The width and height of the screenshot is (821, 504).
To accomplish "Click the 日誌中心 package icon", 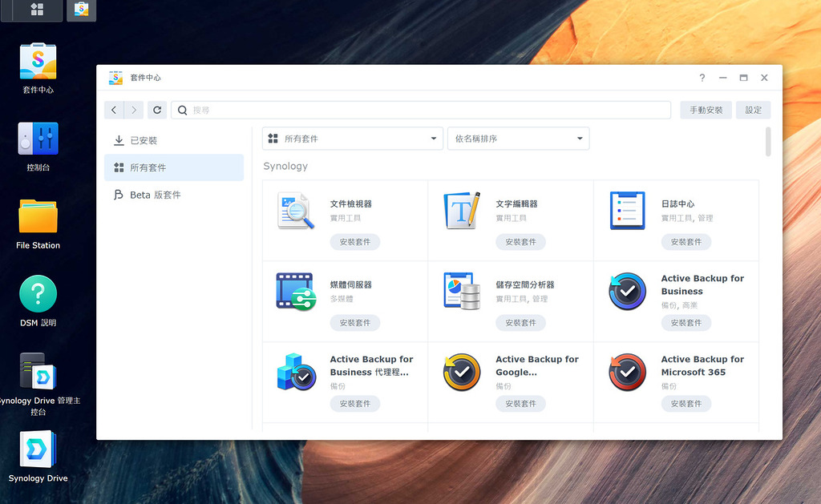I will (627, 211).
